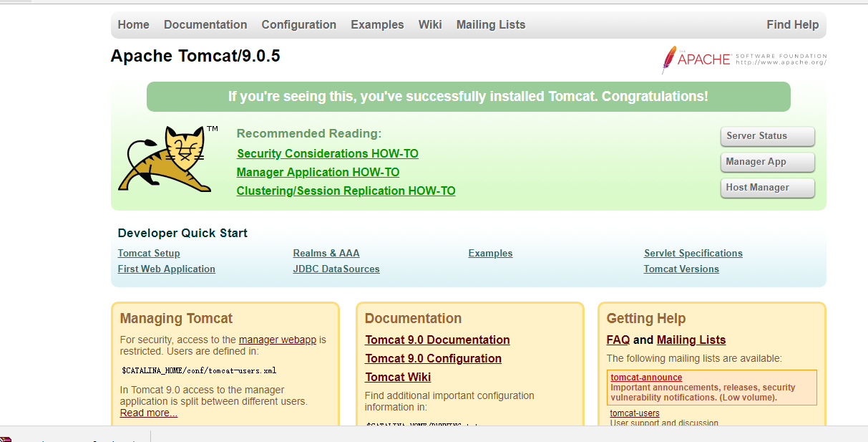Click the Apache Software Foundation feather logo
This screenshot has height=442, width=868.
(743, 59)
